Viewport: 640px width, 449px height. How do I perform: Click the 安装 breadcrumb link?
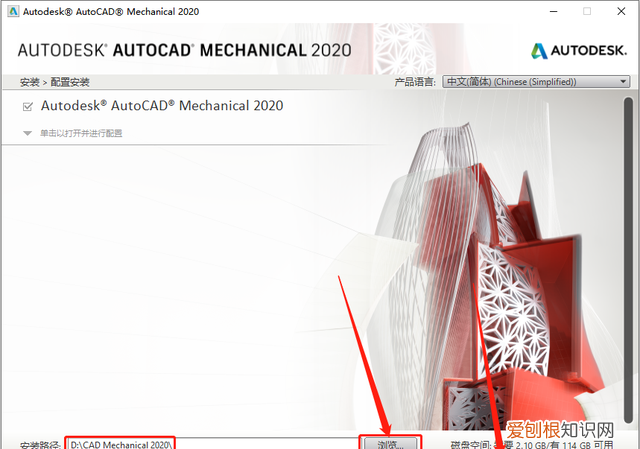(30, 82)
